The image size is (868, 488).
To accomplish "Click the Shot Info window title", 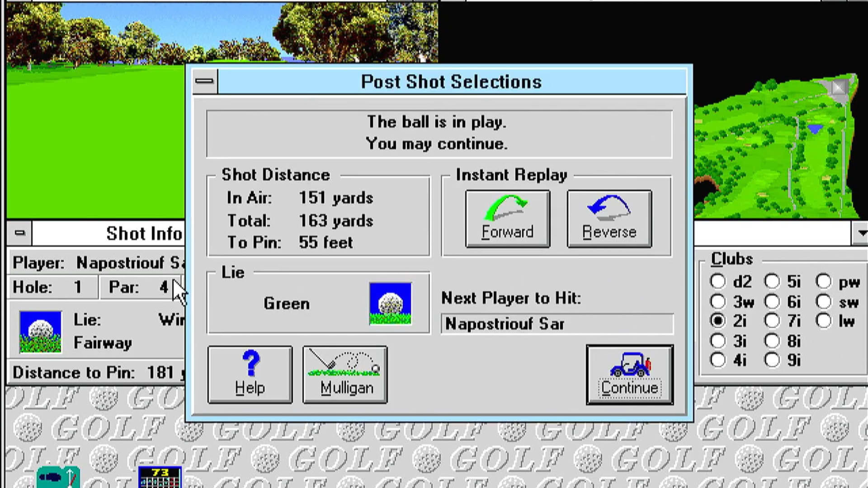I will (144, 234).
